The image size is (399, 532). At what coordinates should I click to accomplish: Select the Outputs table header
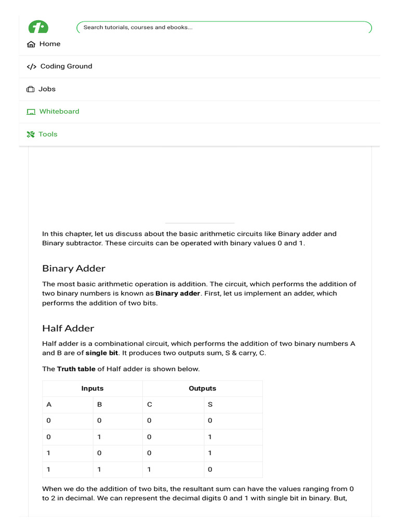[x=203, y=389]
